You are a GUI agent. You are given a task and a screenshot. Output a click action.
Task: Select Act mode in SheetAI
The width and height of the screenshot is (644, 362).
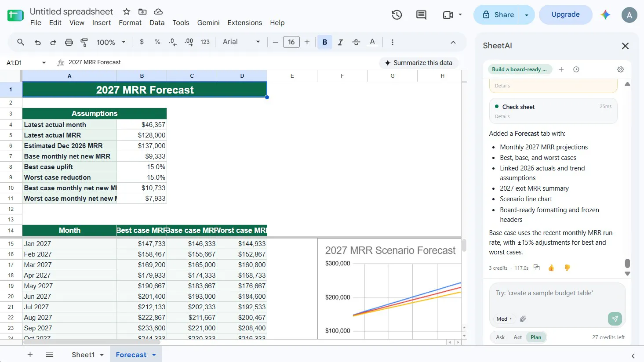click(x=518, y=337)
